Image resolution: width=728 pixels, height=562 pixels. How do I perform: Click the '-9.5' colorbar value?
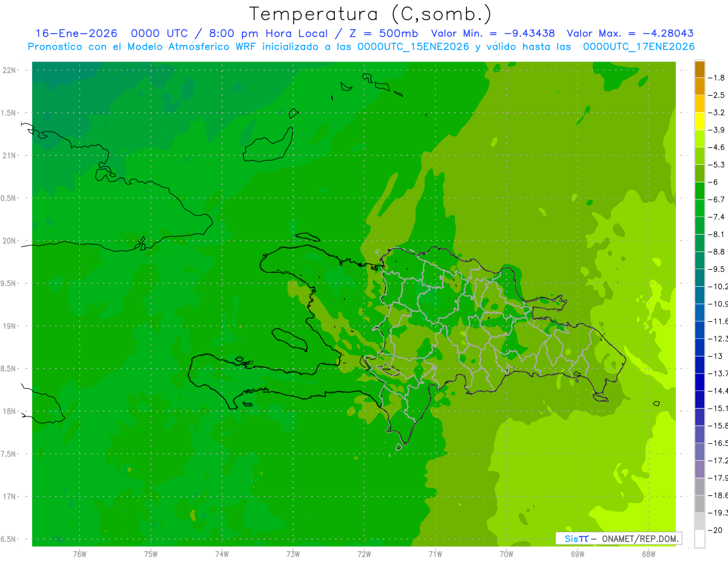click(717, 269)
